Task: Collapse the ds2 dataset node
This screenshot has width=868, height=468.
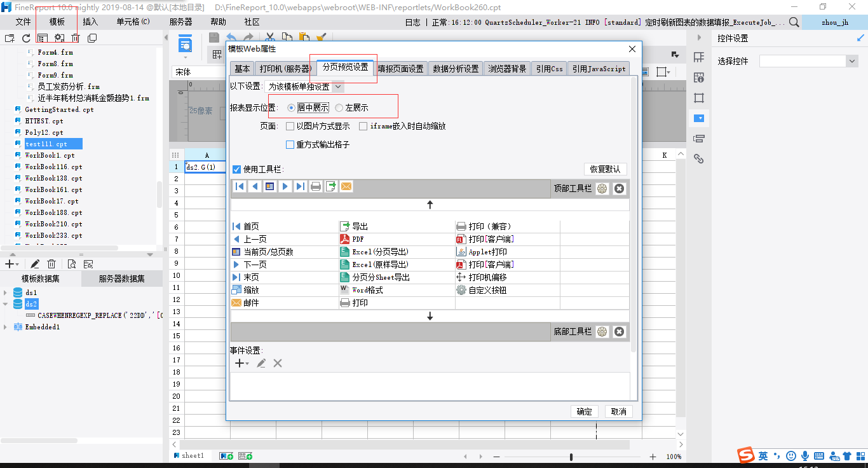Action: click(x=6, y=304)
